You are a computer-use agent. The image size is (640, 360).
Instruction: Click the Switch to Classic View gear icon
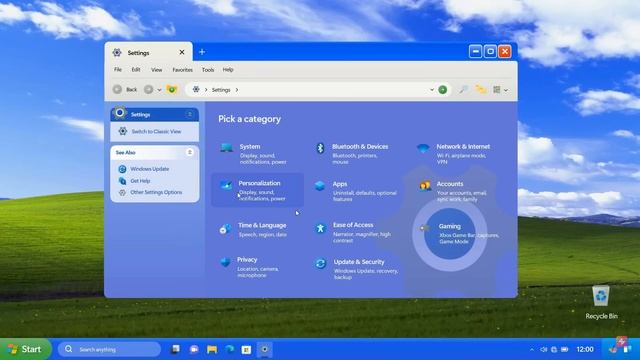pyautogui.click(x=122, y=131)
